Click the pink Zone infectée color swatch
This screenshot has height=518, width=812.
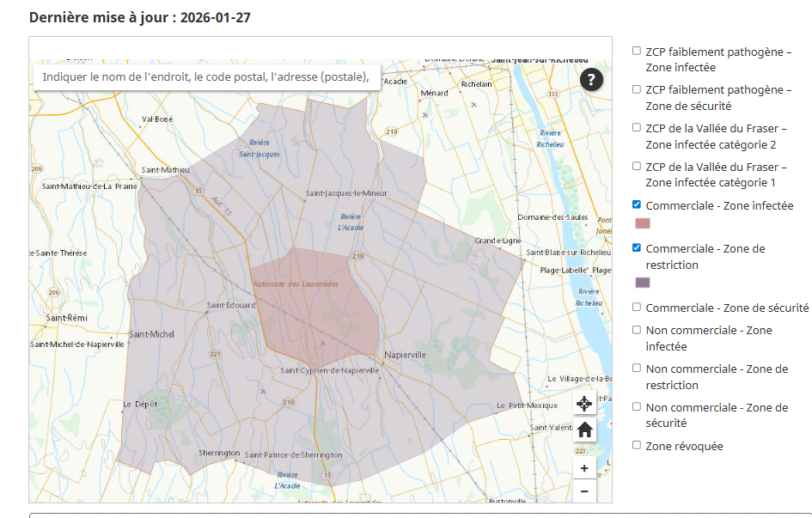tap(642, 223)
